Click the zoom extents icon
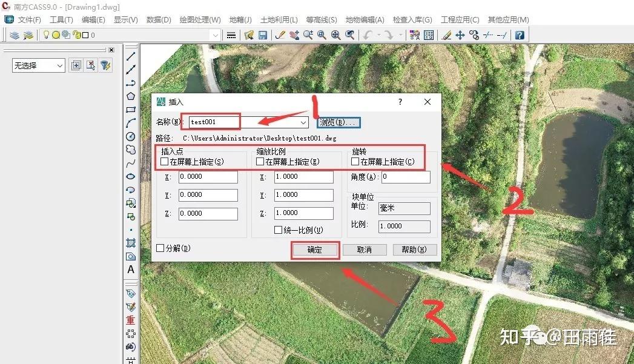Image resolution: width=634 pixels, height=364 pixels. click(335, 35)
